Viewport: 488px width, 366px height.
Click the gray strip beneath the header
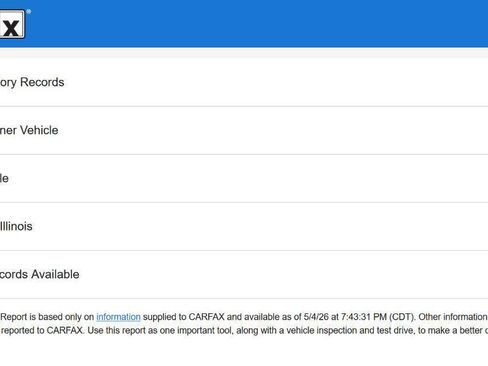click(x=244, y=53)
